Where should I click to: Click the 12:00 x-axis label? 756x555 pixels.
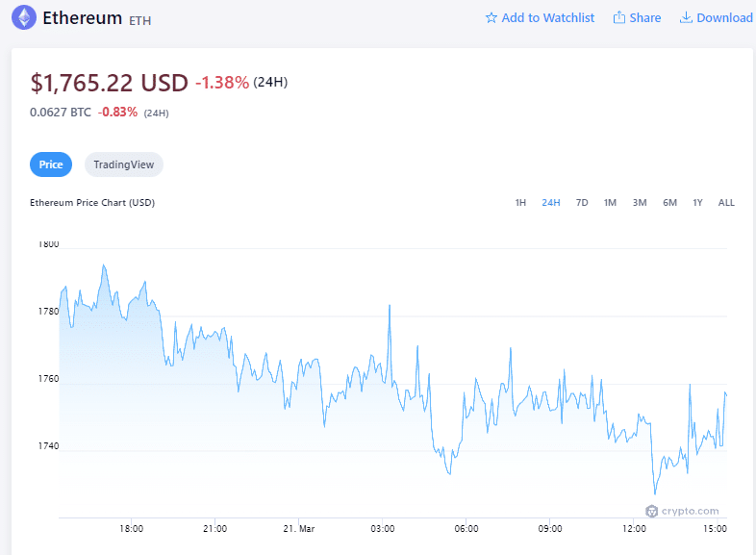pos(634,529)
